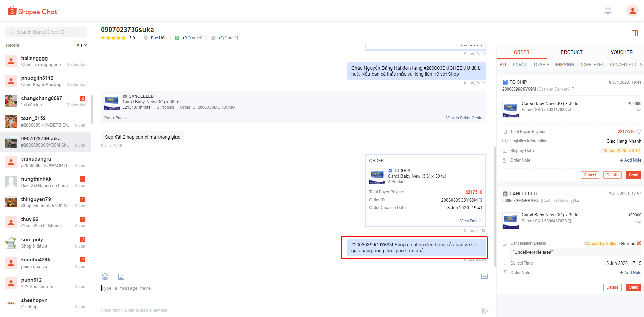The image size is (644, 317).
Task: Open conversation with thinguyen79
Action: click(45, 202)
